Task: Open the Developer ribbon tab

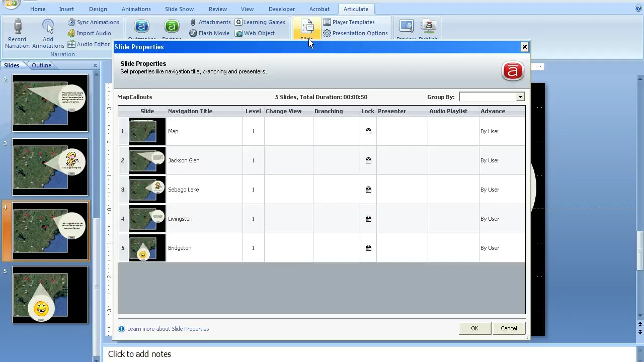Action: (x=282, y=9)
